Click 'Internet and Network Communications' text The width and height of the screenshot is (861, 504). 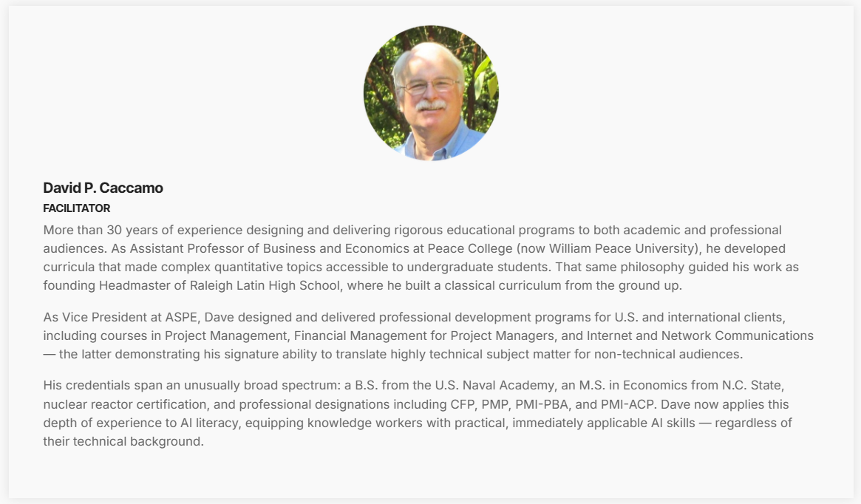tap(700, 336)
